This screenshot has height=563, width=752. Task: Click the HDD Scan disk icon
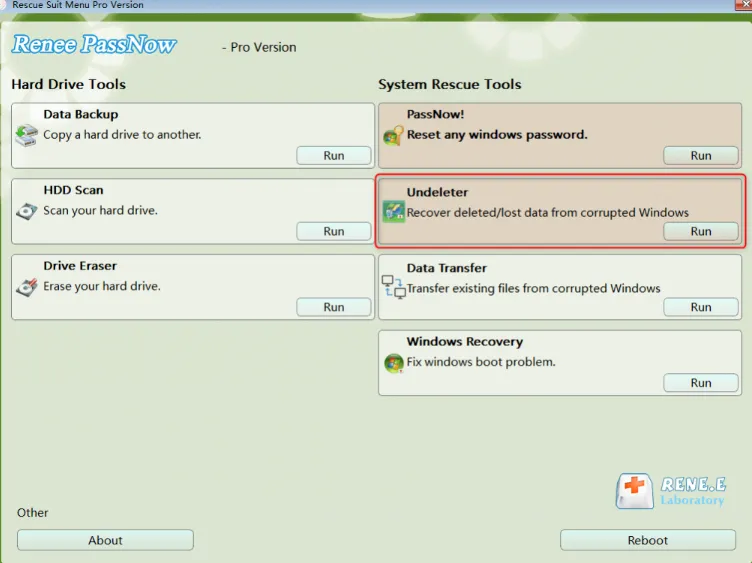pyautogui.click(x=26, y=211)
